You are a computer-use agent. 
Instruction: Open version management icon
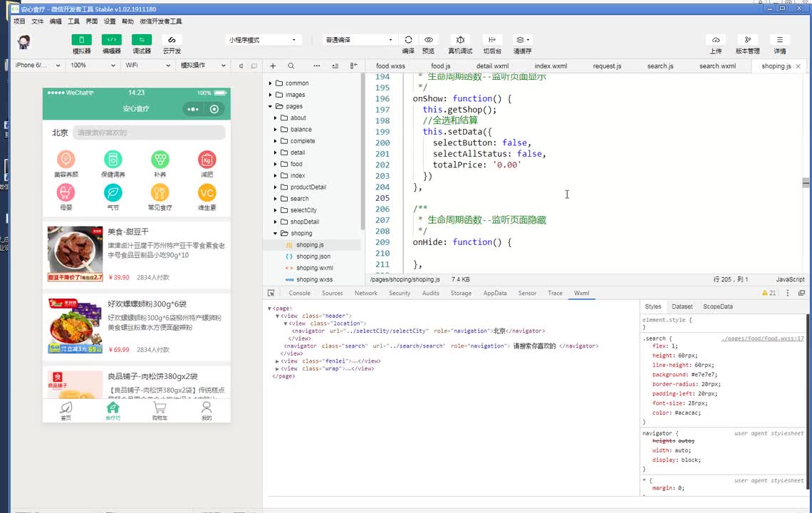[747, 40]
